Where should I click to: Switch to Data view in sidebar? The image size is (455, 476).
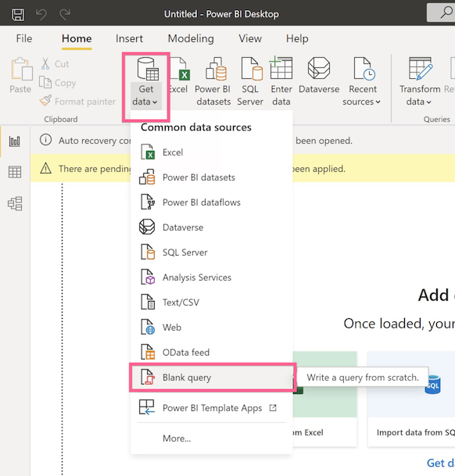(15, 172)
